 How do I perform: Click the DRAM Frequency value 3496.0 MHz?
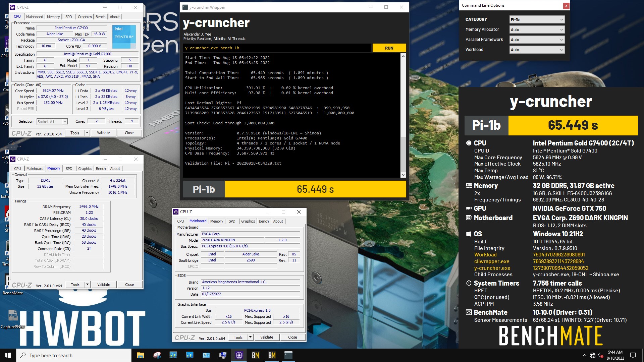coord(89,207)
